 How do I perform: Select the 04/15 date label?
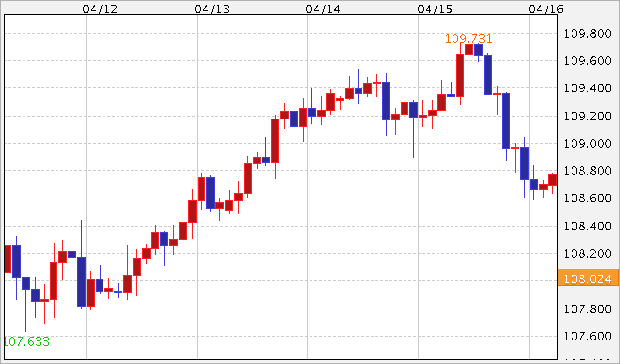435,8
